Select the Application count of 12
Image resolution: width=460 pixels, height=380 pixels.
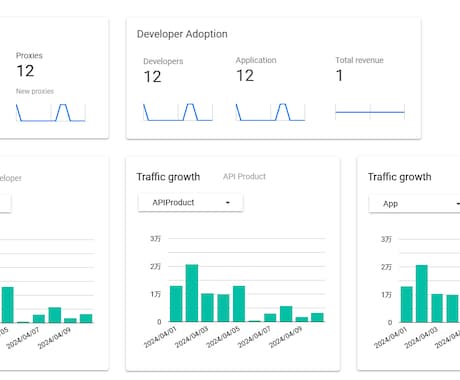click(245, 76)
